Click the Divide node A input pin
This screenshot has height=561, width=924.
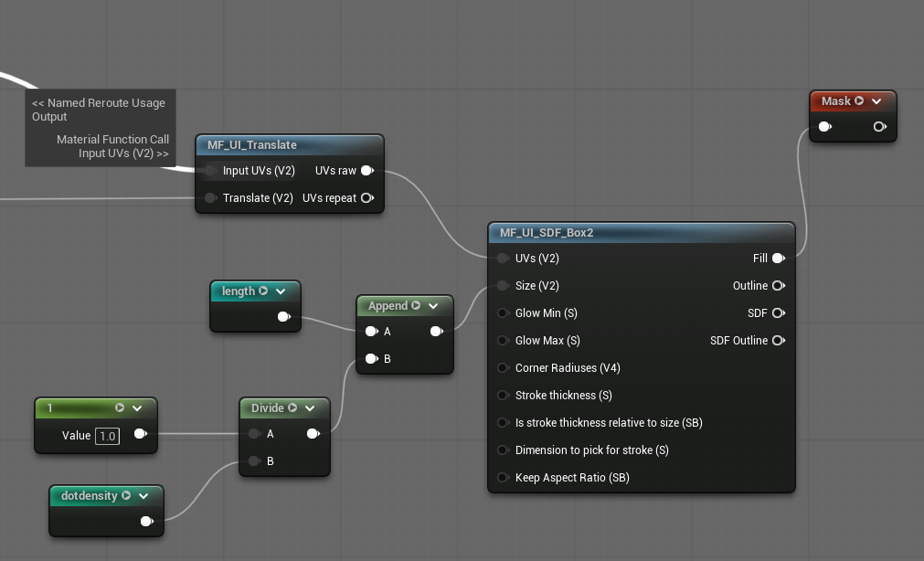(x=254, y=434)
